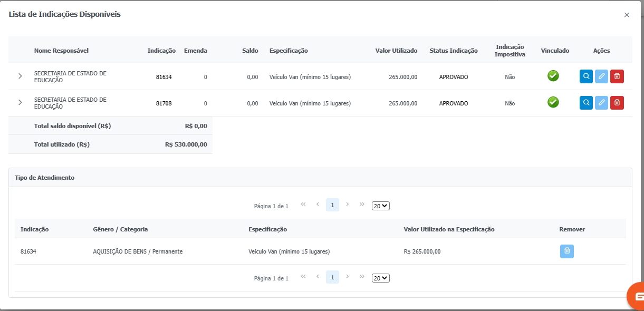Delete indicação 81634 using the red trash icon

click(x=617, y=76)
